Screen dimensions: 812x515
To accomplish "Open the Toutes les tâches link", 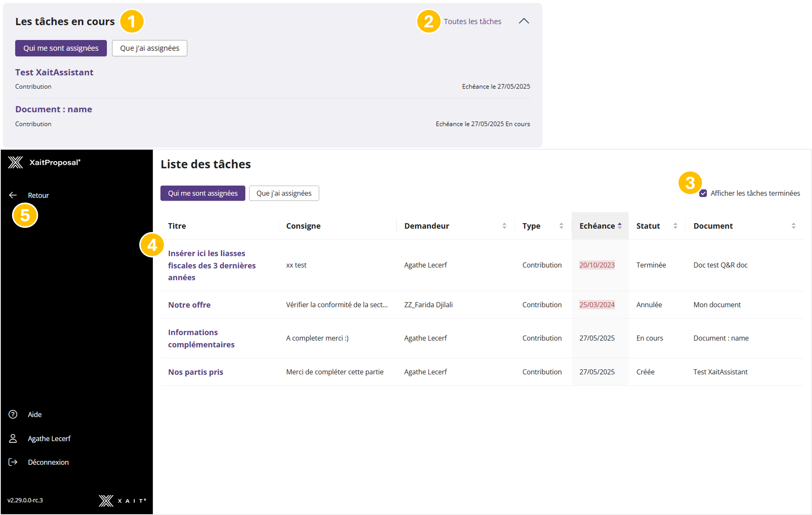I will point(472,22).
